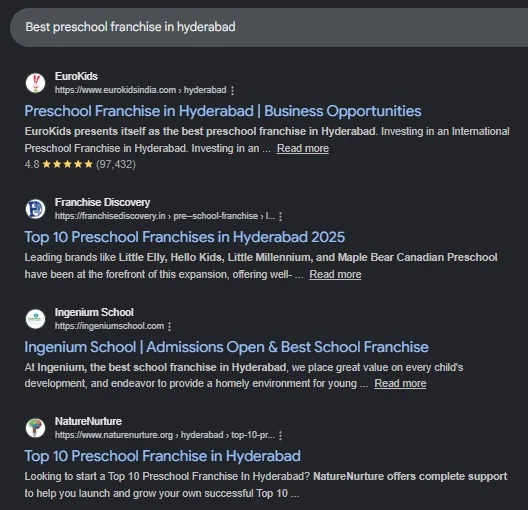
Task: Click the NatureNurture site name
Action: 88,421
